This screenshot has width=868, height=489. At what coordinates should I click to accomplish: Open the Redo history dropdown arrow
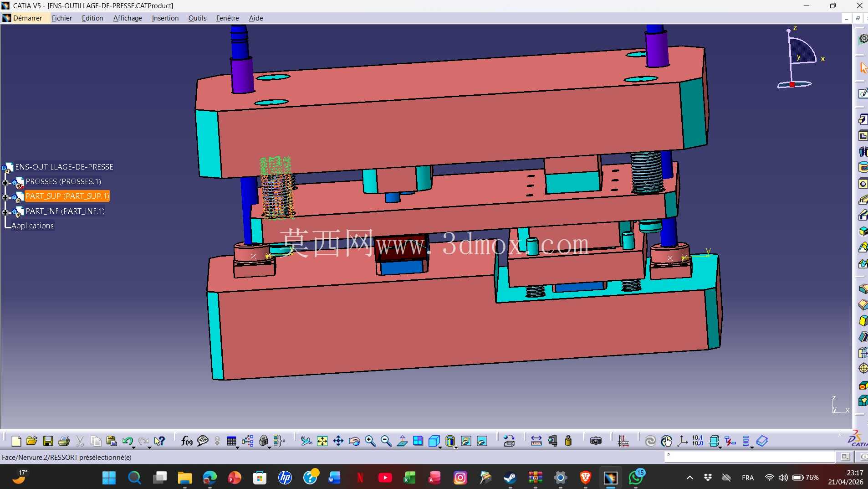(x=149, y=447)
